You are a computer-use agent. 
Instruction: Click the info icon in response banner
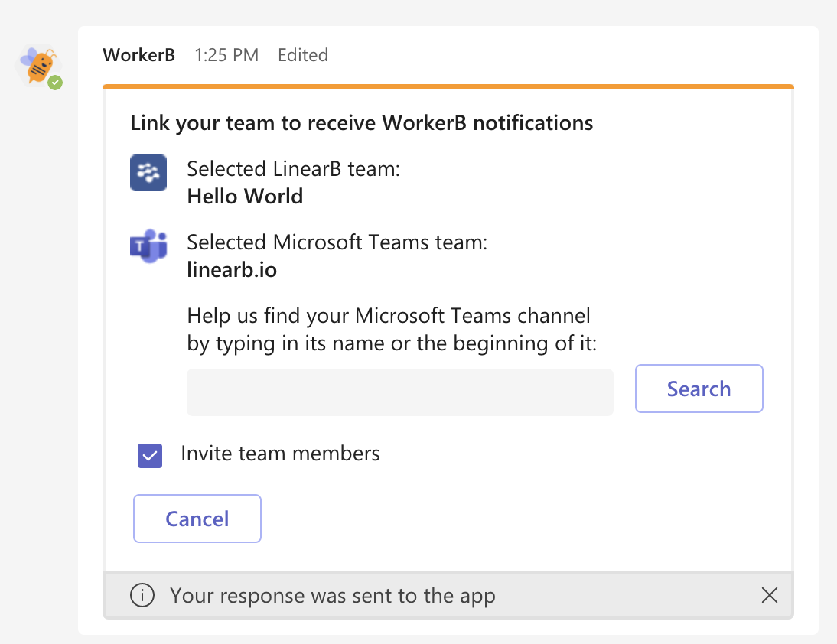pos(142,595)
